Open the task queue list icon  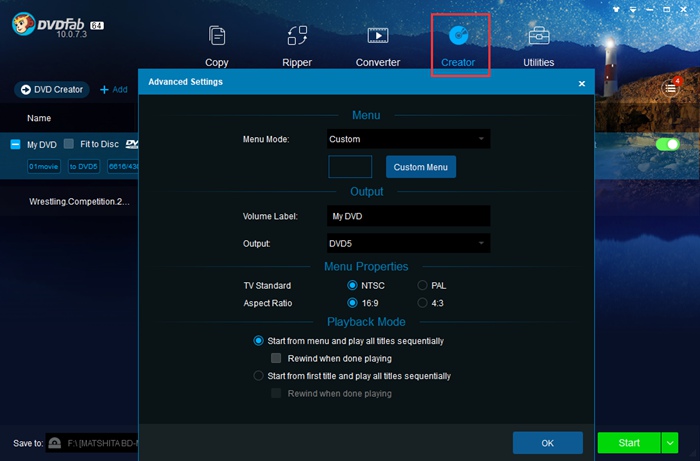tap(671, 89)
